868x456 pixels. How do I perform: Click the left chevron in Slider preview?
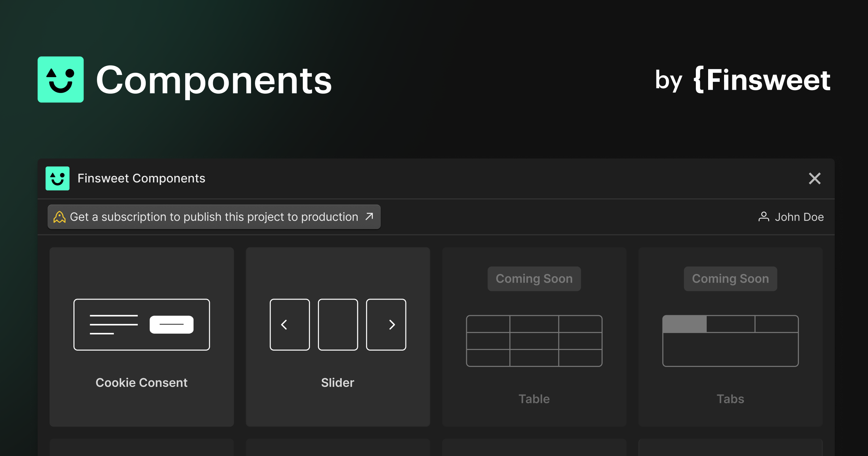pyautogui.click(x=284, y=325)
